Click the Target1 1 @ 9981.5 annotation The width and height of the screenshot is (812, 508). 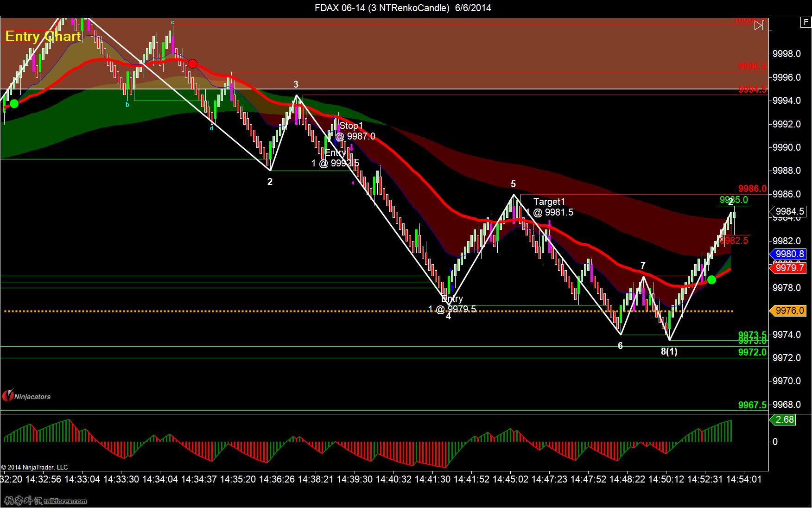pyautogui.click(x=549, y=207)
